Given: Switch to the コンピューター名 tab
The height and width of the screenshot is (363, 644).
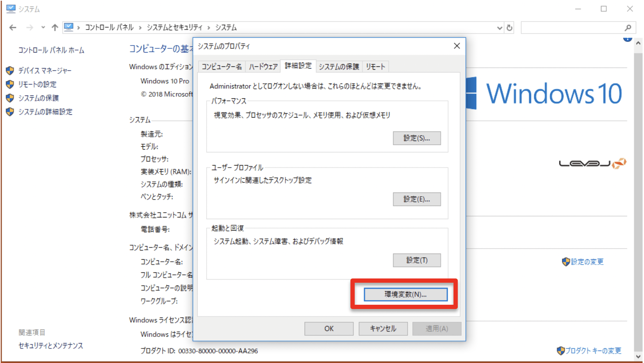Looking at the screenshot, I should point(222,67).
